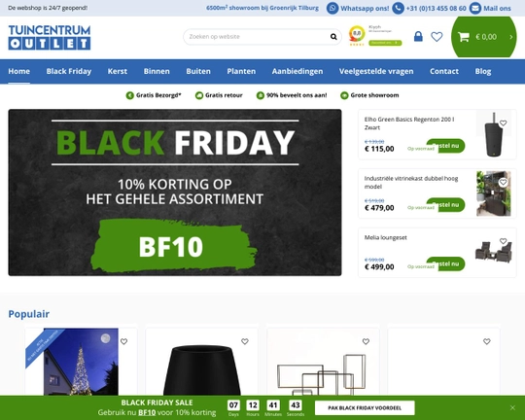Toggle wishlist heart on Melia loungeset
The width and height of the screenshot is (525, 420).
pyautogui.click(x=503, y=241)
